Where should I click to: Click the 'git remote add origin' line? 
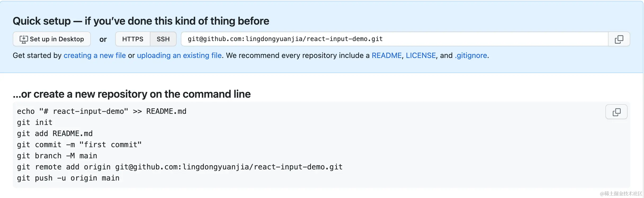[180, 167]
